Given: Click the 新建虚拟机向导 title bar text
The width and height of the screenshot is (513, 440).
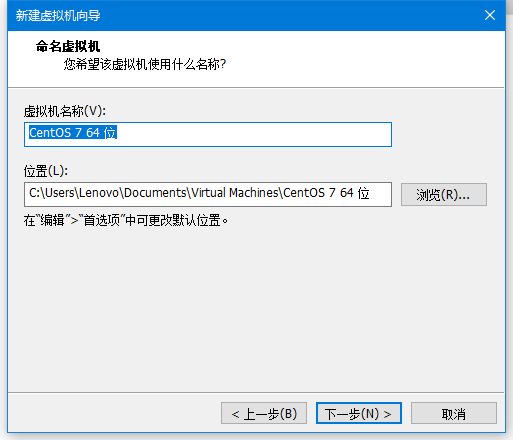Looking at the screenshot, I should point(58,15).
